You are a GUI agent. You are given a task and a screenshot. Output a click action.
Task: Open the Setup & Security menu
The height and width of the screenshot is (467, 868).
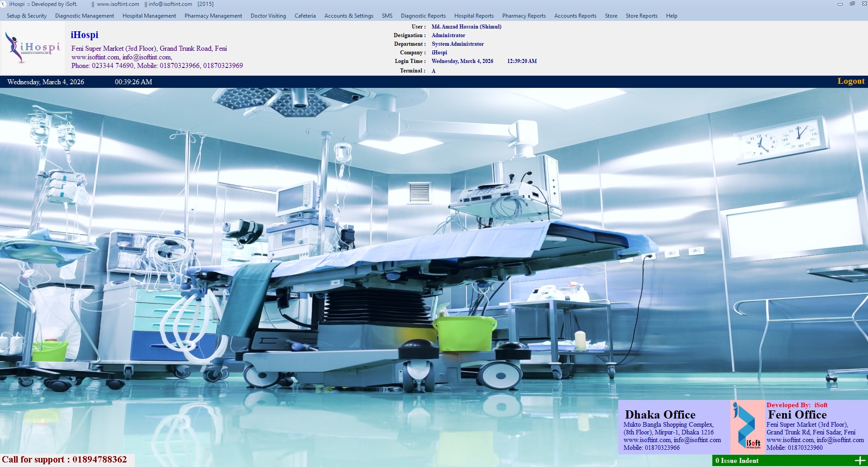coord(27,16)
